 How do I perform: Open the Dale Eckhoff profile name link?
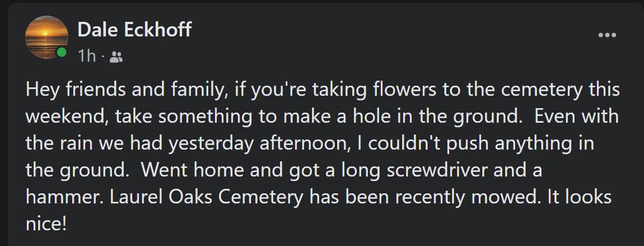click(134, 29)
